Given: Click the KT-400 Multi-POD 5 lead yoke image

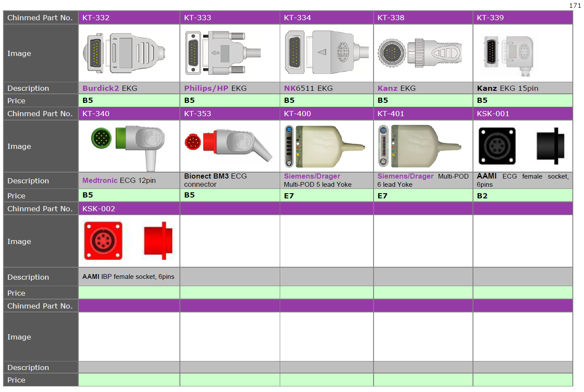Looking at the screenshot, I should (x=325, y=146).
